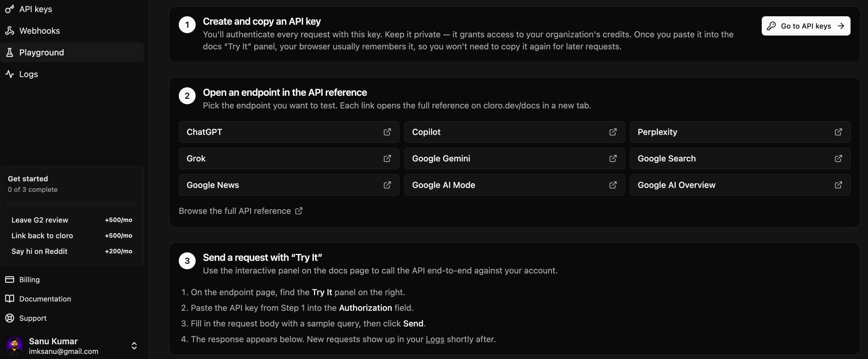Open Support from the sidebar
This screenshot has width=868, height=359.
pos(72,318)
